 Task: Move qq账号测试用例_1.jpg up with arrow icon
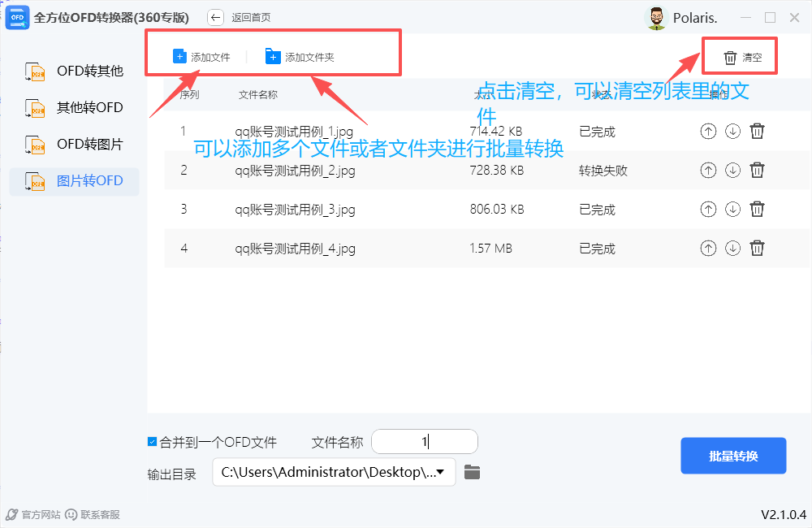(x=708, y=132)
